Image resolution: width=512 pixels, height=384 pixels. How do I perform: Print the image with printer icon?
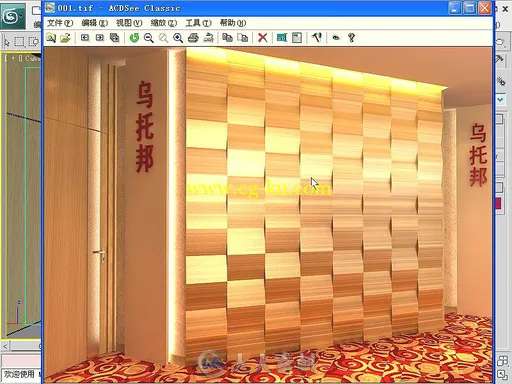[x=193, y=38]
